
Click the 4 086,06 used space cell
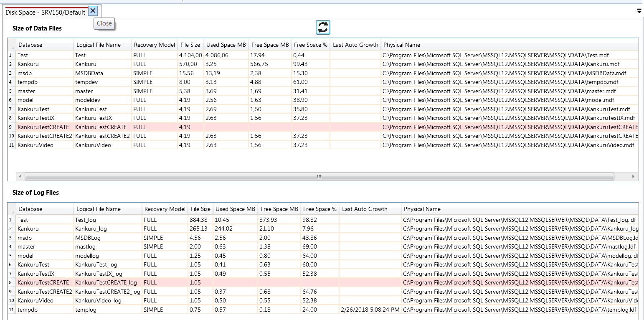click(226, 55)
